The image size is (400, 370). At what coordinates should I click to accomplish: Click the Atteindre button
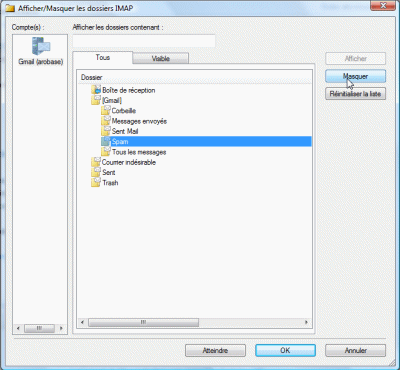point(215,351)
